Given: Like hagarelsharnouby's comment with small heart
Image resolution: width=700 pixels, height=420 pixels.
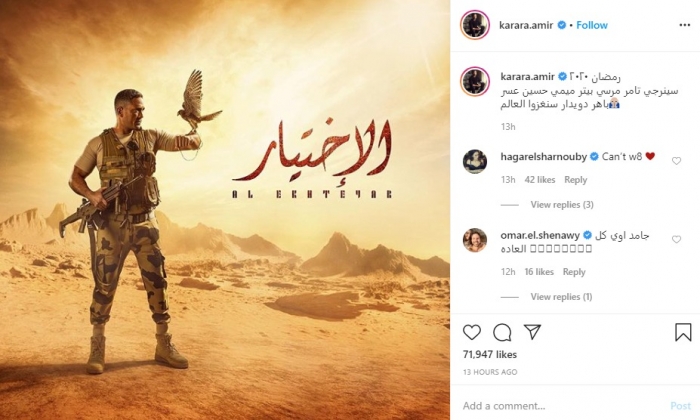Looking at the screenshot, I should point(676,161).
